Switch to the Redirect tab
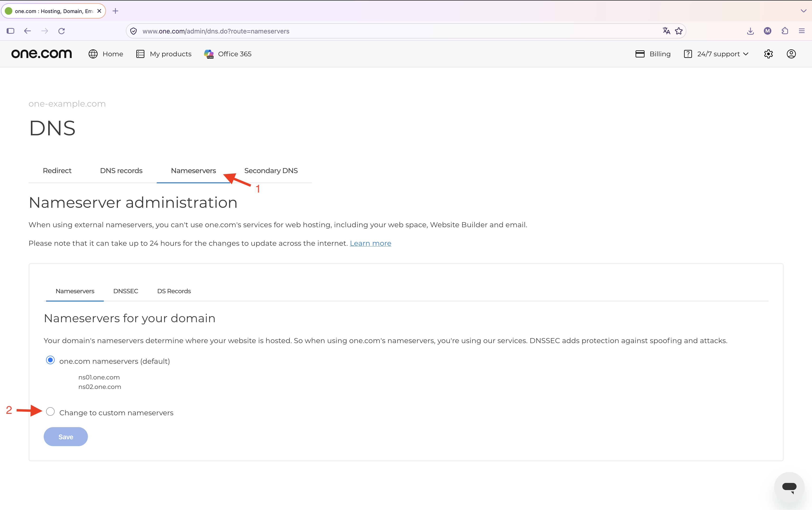The height and width of the screenshot is (510, 812). 57,170
